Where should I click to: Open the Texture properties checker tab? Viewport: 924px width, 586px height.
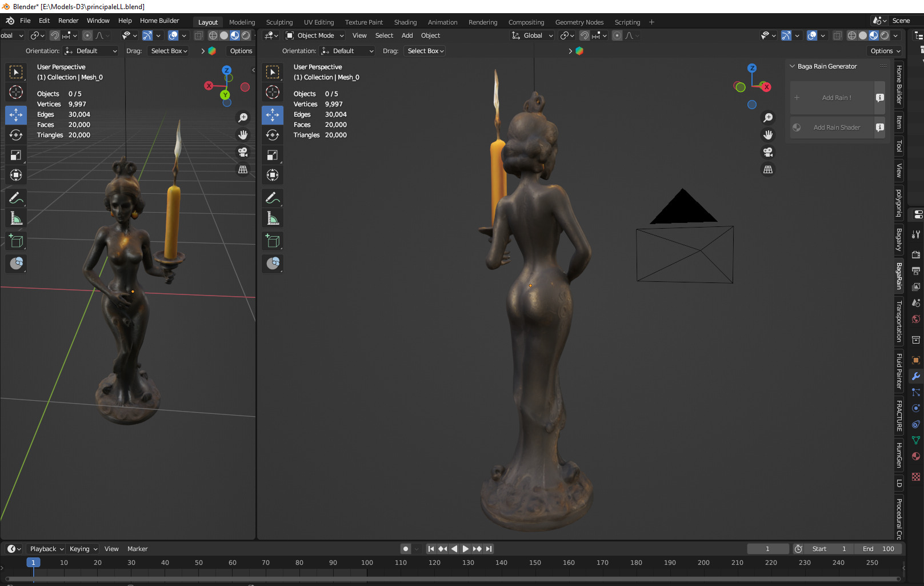tap(916, 477)
